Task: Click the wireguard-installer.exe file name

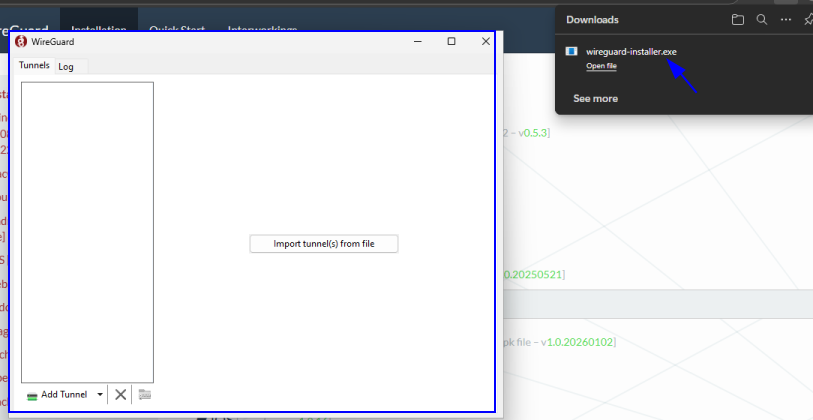Action: coord(631,52)
